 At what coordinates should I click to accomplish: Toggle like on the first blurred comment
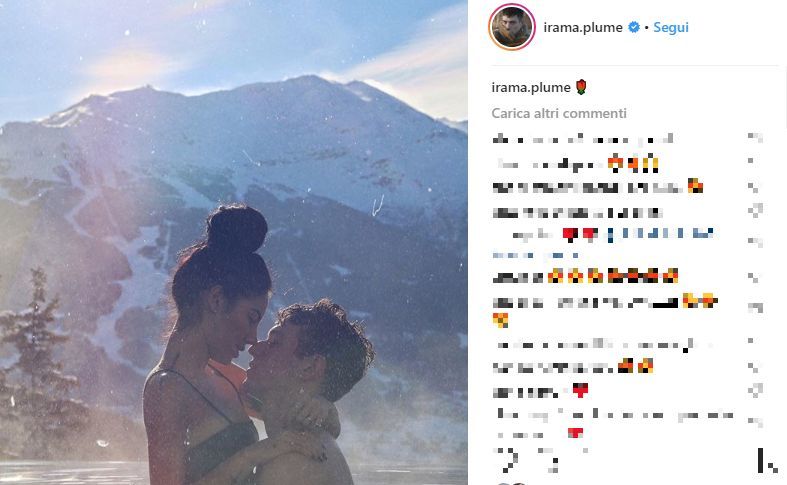(x=755, y=138)
